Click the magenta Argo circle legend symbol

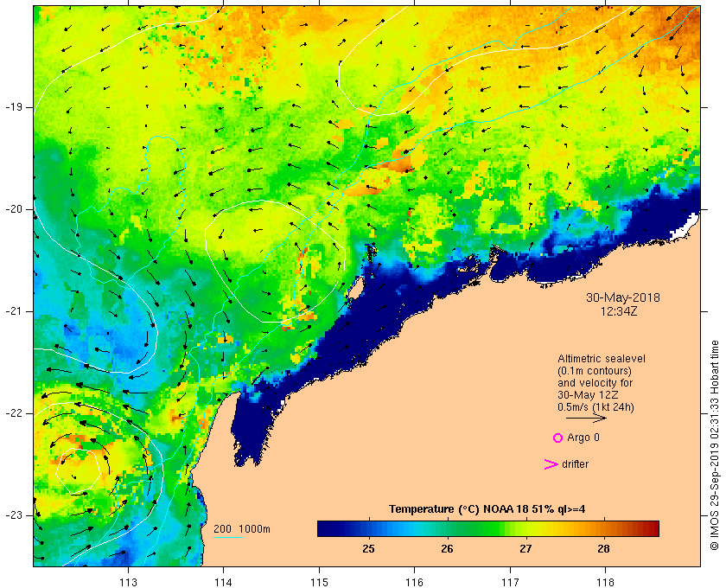pos(557,438)
